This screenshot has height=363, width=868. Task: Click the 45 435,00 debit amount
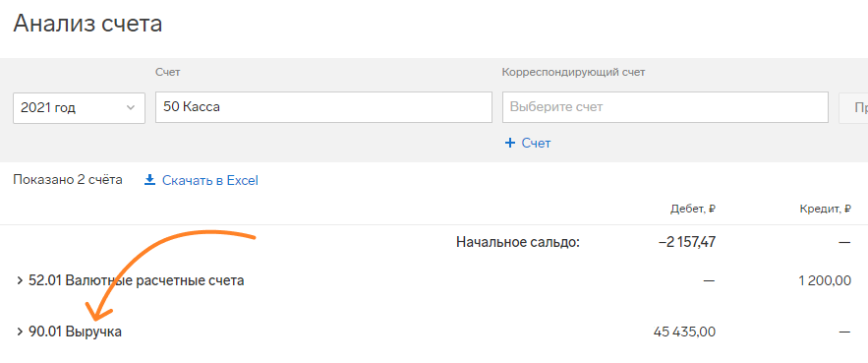[684, 332]
